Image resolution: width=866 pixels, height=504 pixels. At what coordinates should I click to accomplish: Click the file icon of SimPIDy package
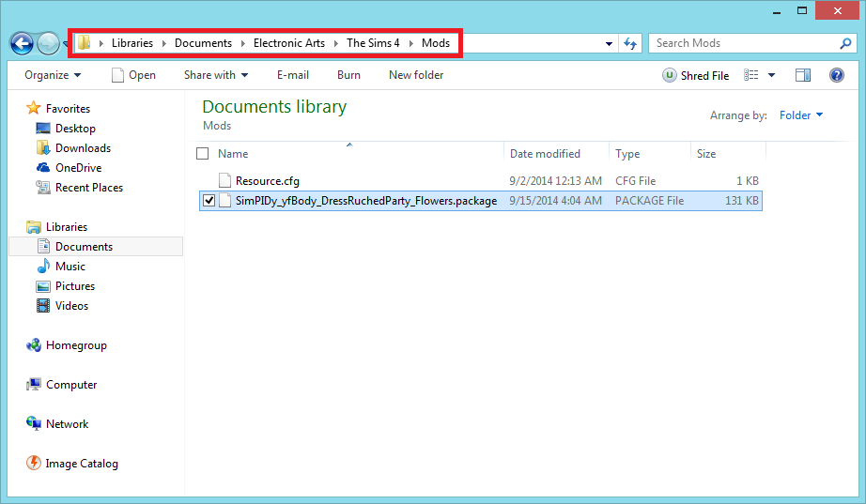tap(224, 201)
